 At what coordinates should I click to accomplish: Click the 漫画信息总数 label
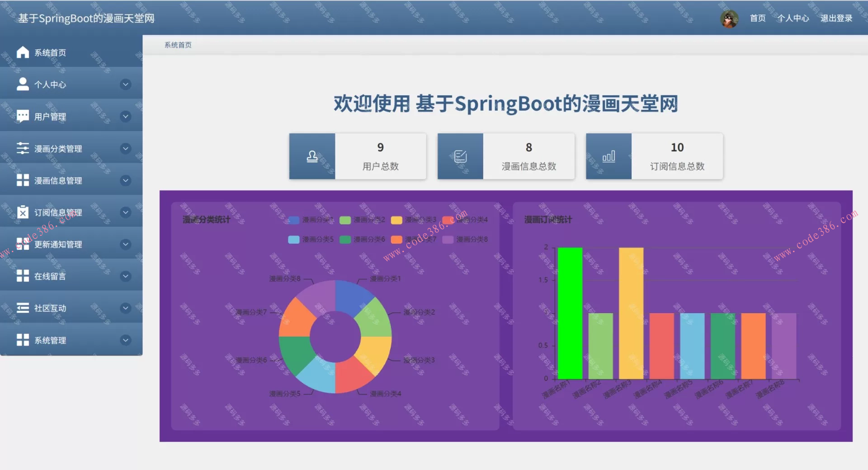[528, 166]
